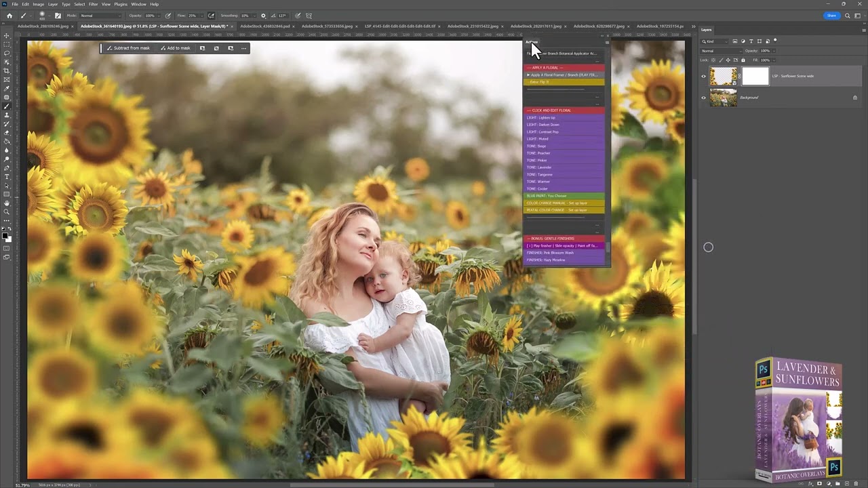Select the Move tool
Viewport: 868px width, 488px height.
coord(7,35)
